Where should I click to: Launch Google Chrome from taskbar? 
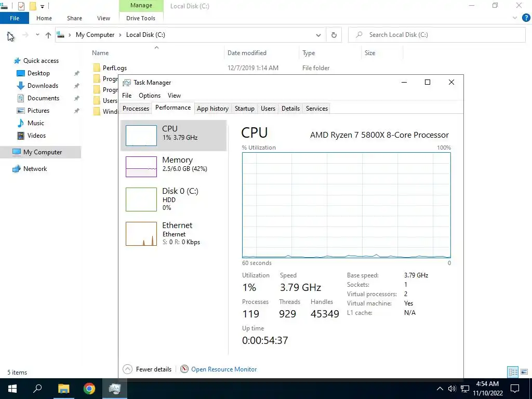point(89,389)
